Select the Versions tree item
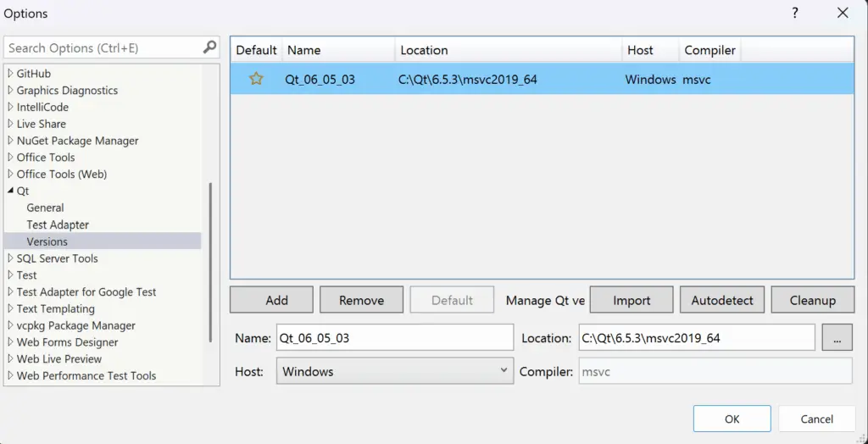This screenshot has height=444, width=868. pyautogui.click(x=47, y=241)
